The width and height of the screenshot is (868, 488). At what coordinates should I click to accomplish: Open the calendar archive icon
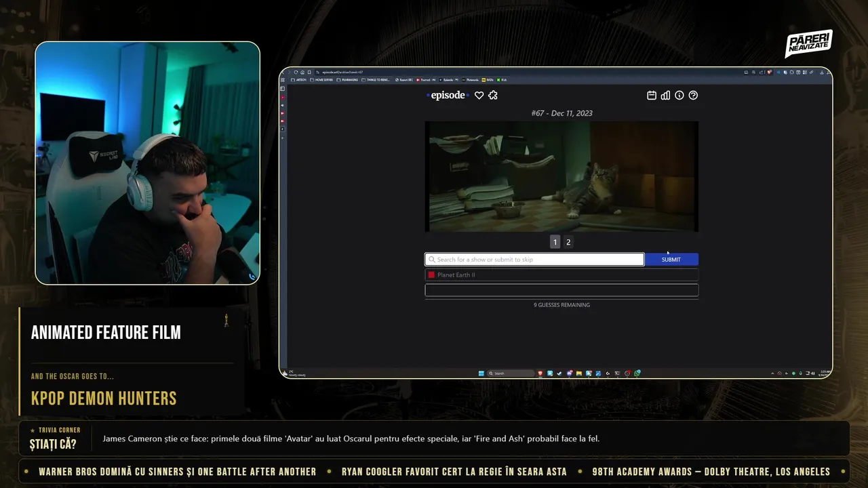pos(652,96)
